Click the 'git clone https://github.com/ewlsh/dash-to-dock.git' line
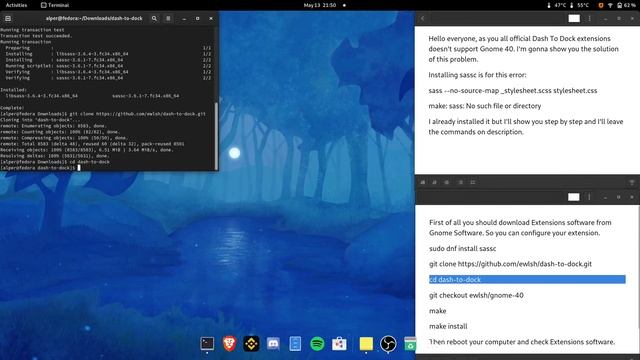 510,264
